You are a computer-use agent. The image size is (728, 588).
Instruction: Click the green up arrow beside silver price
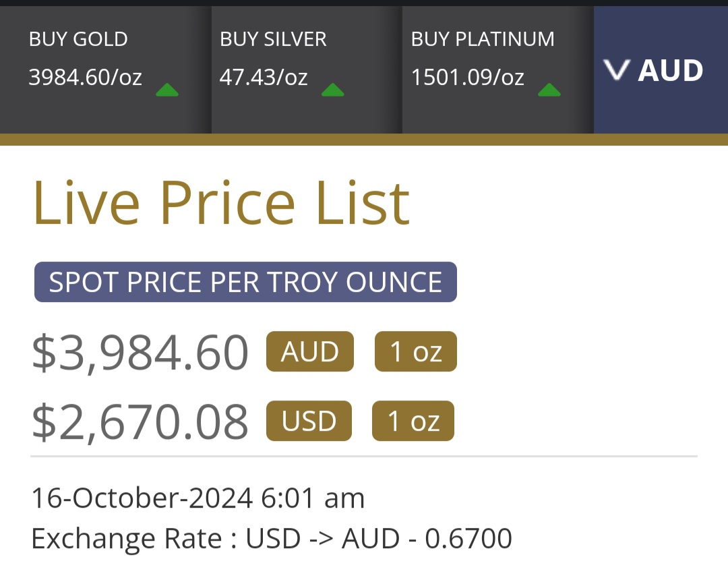click(x=333, y=90)
